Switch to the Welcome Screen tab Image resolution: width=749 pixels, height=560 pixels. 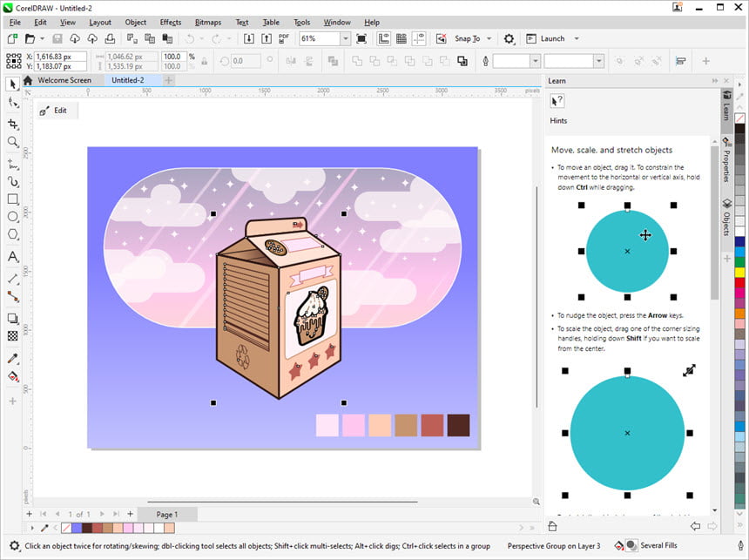tap(64, 80)
